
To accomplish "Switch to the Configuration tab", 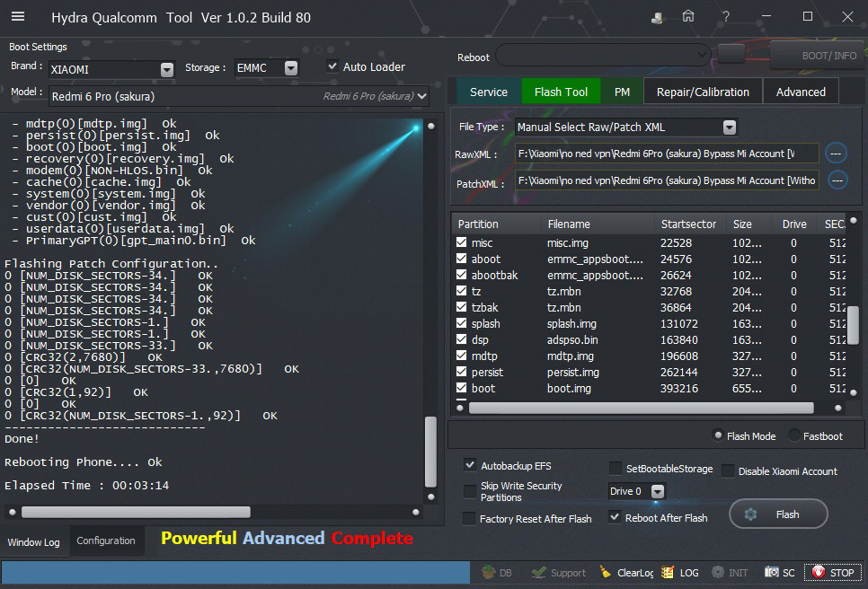I will point(106,541).
